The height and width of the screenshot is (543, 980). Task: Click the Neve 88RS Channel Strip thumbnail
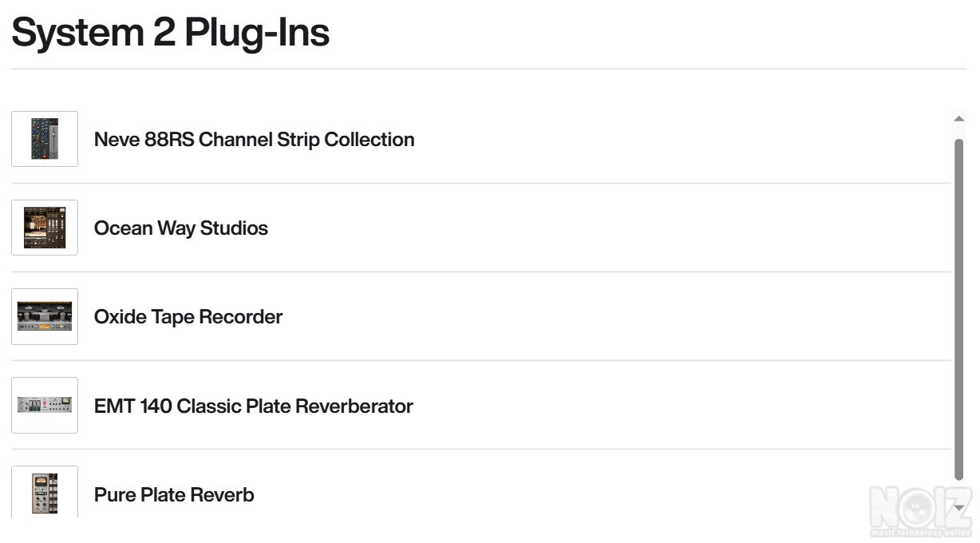click(45, 139)
